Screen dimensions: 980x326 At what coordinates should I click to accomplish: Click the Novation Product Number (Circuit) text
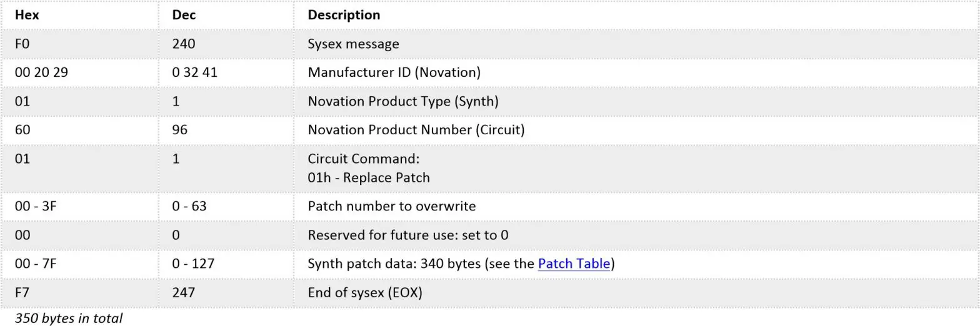(x=416, y=130)
